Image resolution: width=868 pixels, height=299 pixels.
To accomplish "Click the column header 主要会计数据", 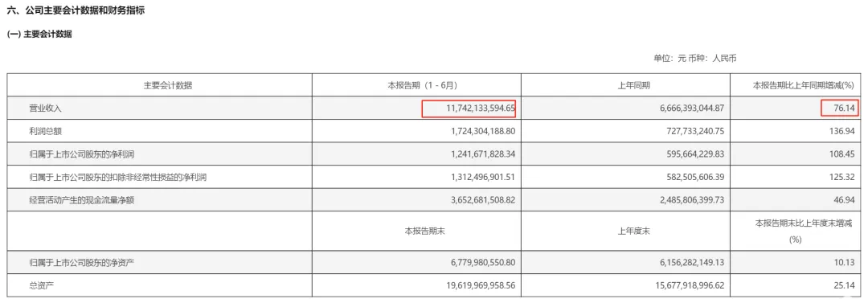I will 168,85.
